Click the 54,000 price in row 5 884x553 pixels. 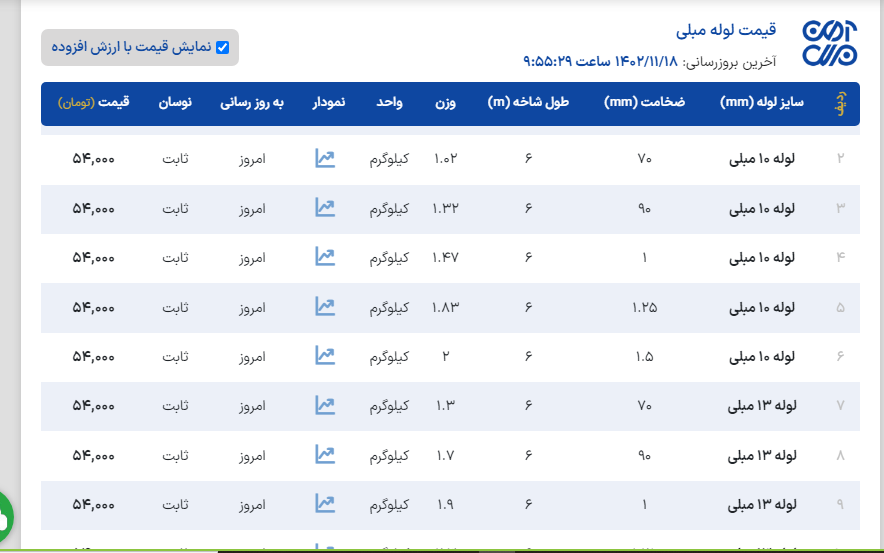click(93, 306)
